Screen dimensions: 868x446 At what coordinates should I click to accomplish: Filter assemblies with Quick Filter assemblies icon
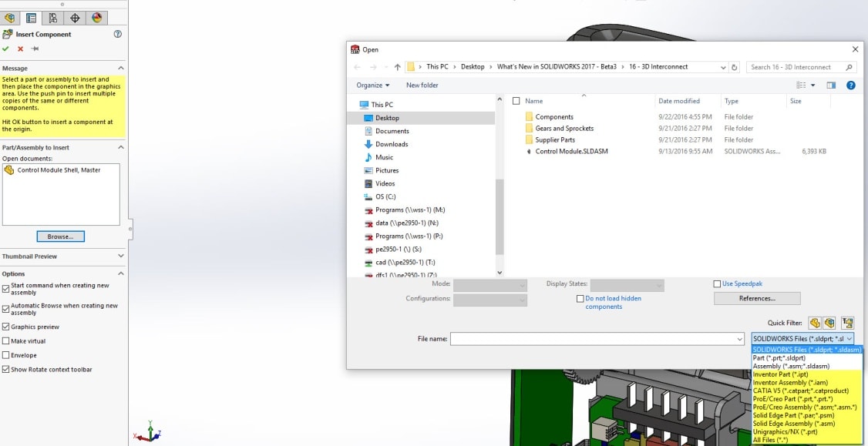click(829, 323)
